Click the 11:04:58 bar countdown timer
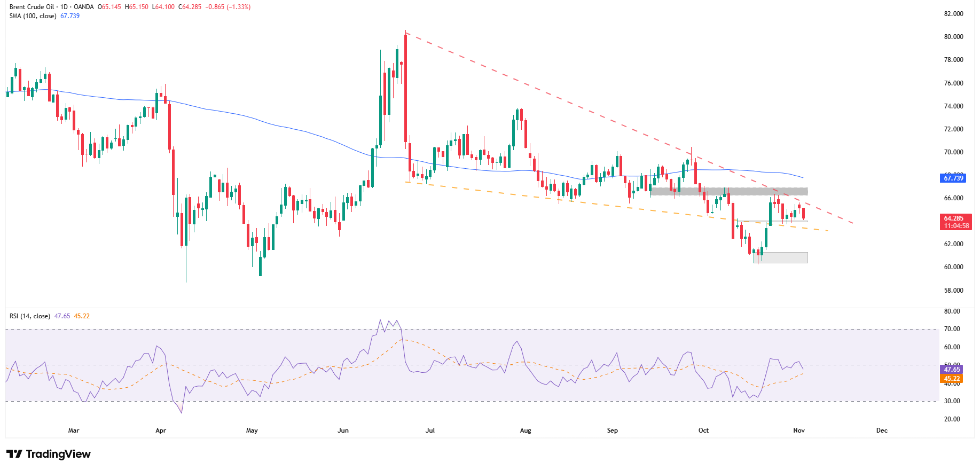The width and height of the screenshot is (980, 470). [x=956, y=226]
